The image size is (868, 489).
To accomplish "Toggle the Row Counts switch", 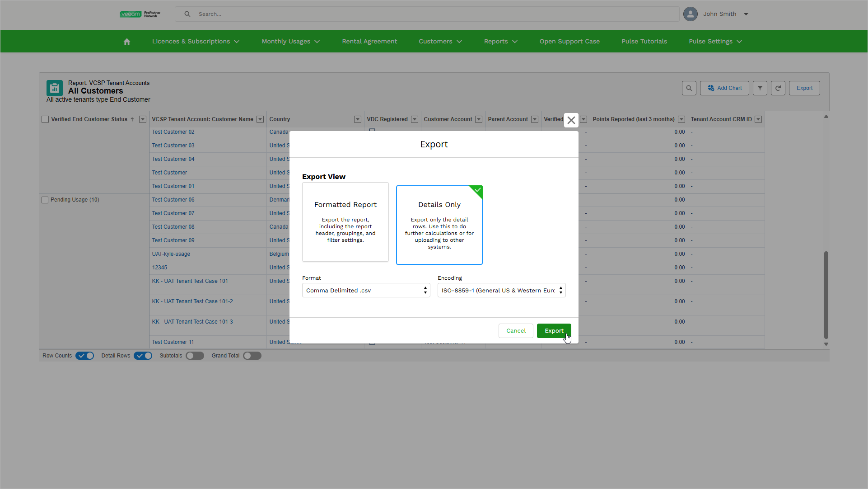I will [x=85, y=356].
